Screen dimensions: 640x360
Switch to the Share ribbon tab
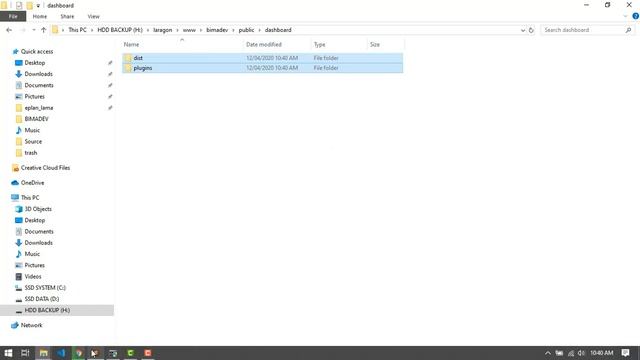[67, 16]
